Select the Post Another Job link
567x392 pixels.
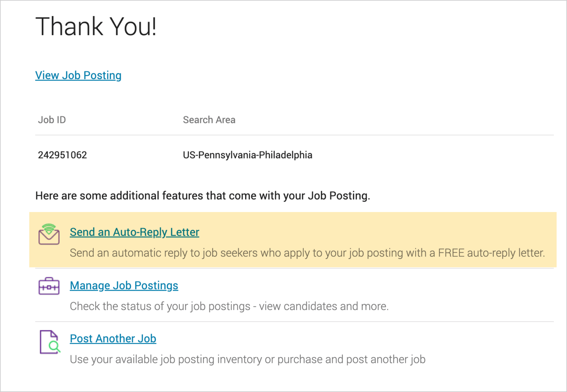(113, 338)
